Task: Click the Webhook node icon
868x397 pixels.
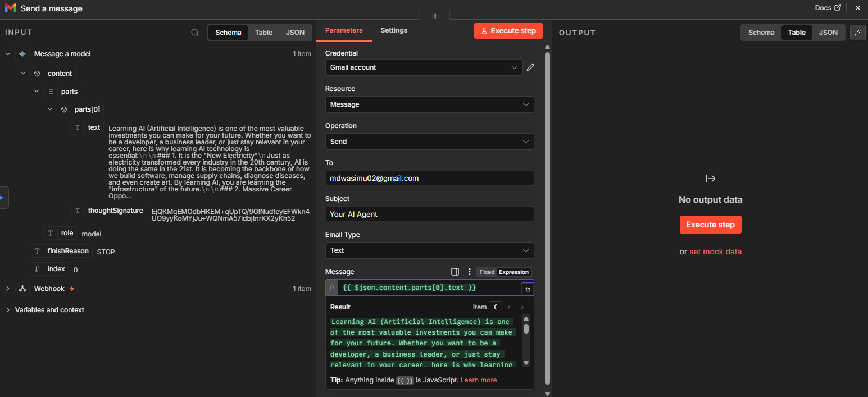Action: [22, 289]
